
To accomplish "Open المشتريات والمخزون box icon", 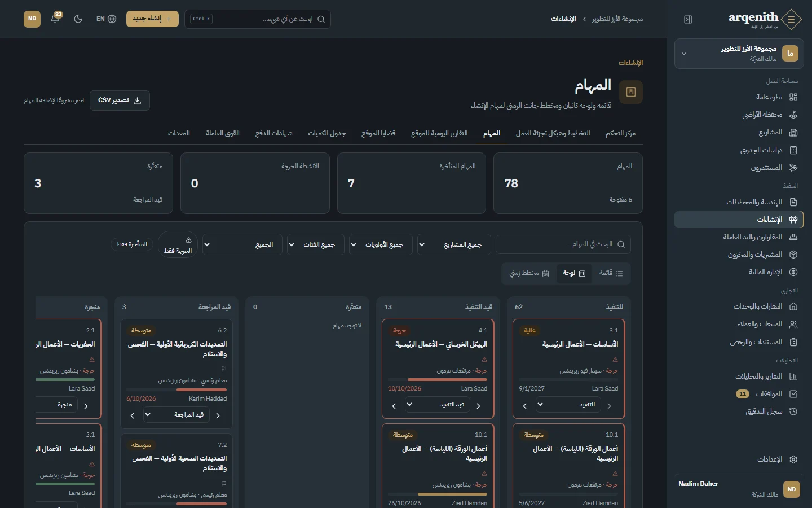I will 793,255.
